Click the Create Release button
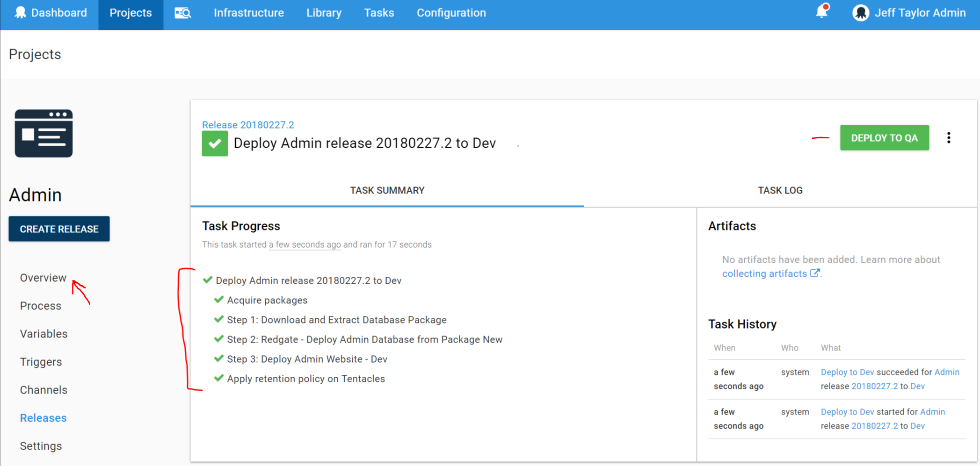The height and width of the screenshot is (466, 980). (x=59, y=229)
